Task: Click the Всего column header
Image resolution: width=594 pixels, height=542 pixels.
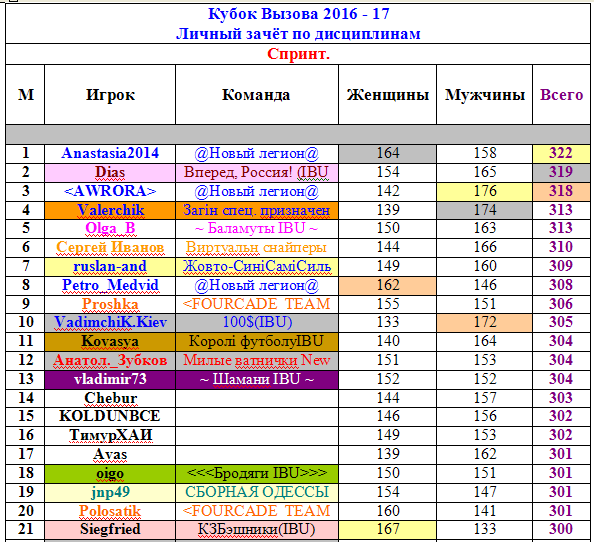Action: pos(561,95)
